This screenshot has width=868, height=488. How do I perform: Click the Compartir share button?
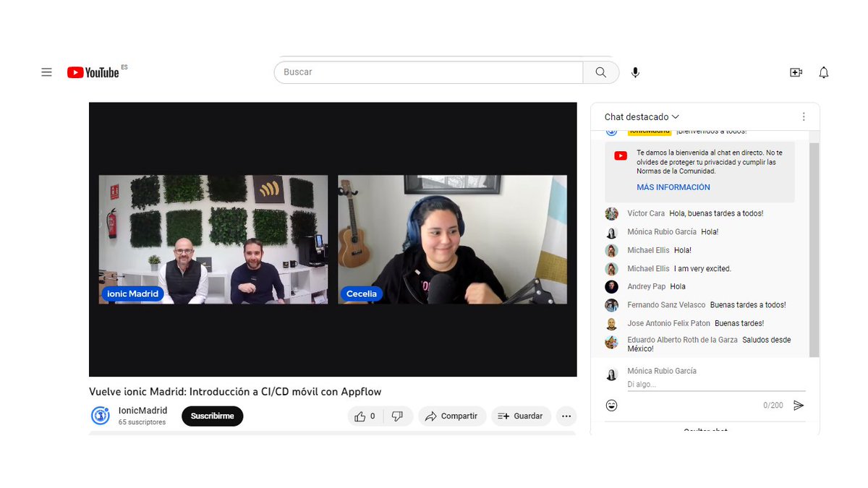(452, 416)
